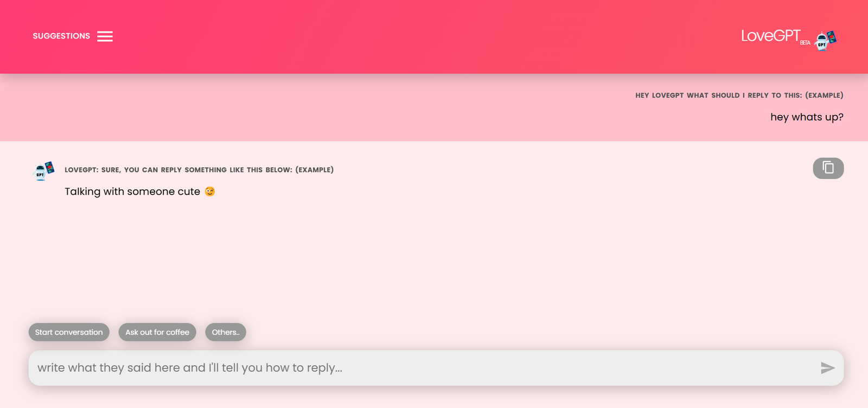Open the hamburger menu icon
The height and width of the screenshot is (408, 868).
click(105, 36)
